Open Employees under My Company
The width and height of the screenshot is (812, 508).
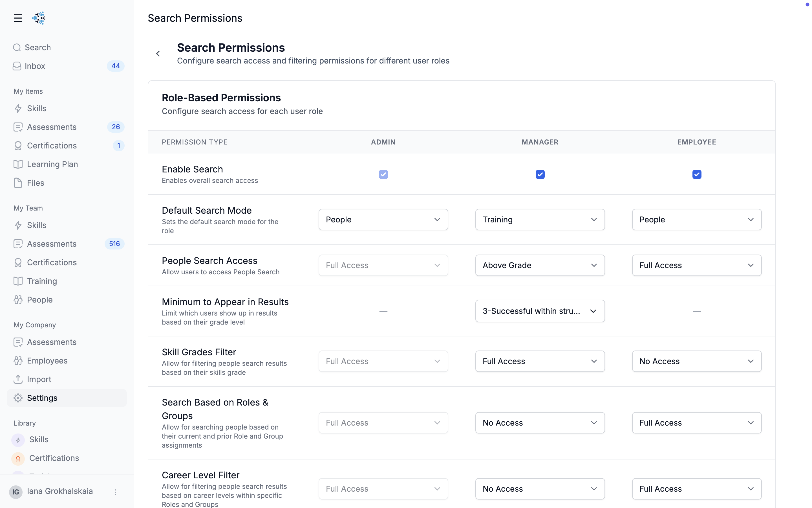(x=67, y=360)
